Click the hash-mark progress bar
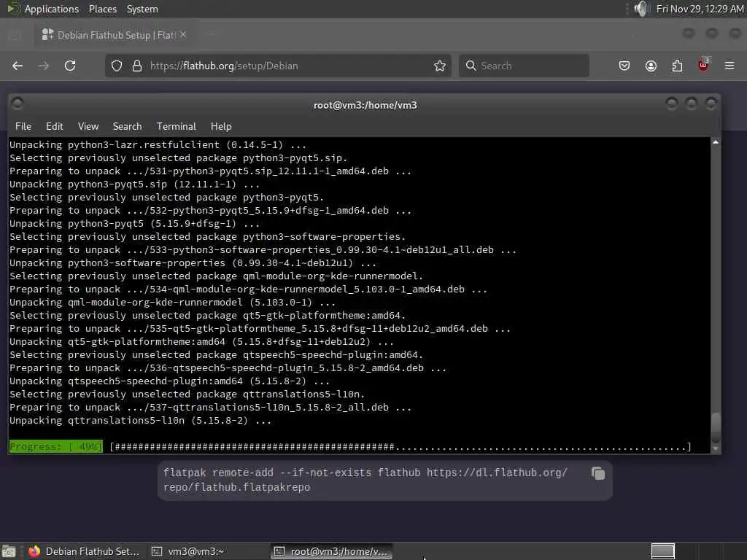 (400, 447)
